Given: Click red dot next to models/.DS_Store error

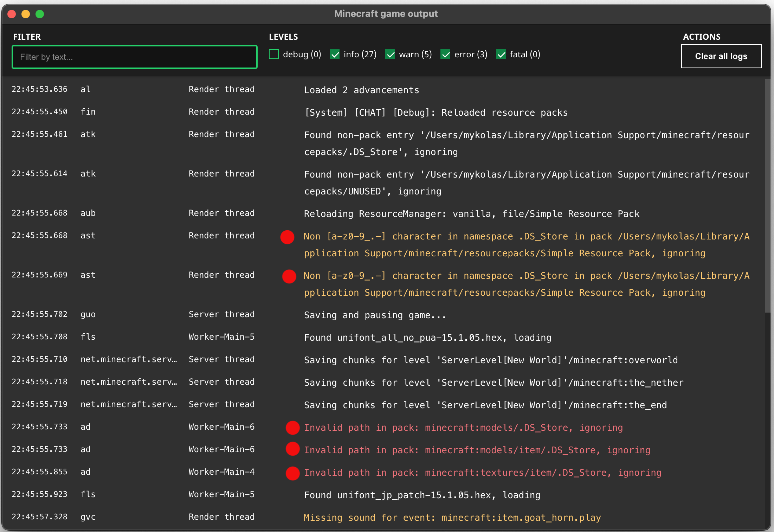Looking at the screenshot, I should click(292, 428).
